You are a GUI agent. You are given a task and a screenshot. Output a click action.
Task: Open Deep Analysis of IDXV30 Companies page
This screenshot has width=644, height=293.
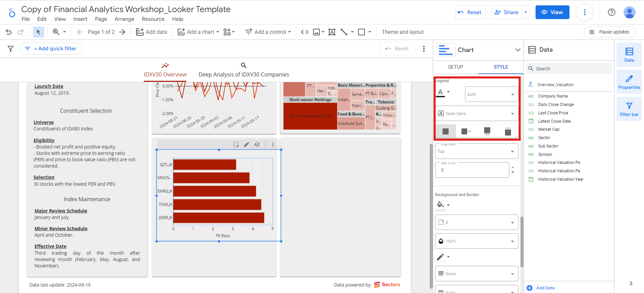244,70
